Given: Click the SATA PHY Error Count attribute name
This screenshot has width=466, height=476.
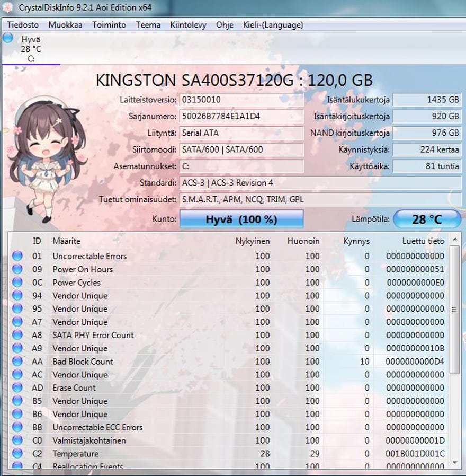Looking at the screenshot, I should [x=93, y=335].
